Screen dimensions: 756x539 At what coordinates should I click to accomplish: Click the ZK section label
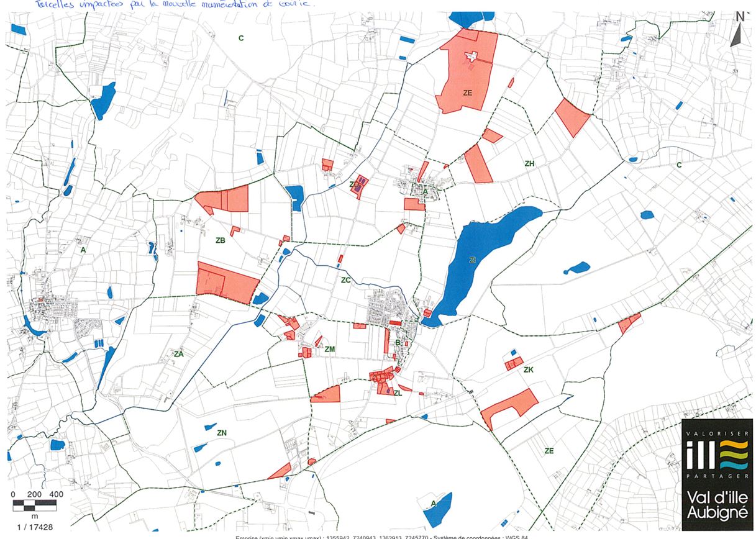(529, 369)
